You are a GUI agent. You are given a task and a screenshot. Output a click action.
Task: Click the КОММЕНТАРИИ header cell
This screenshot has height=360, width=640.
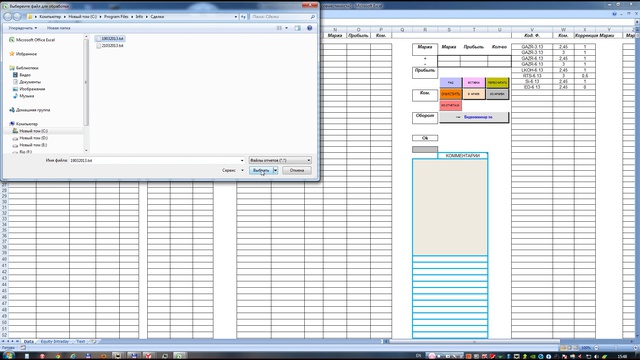click(x=462, y=156)
